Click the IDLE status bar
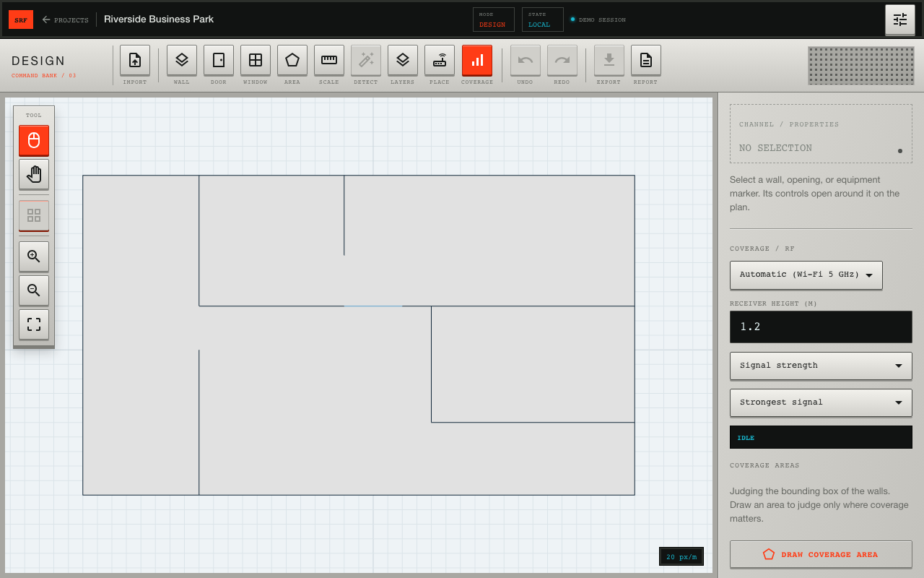This screenshot has height=578, width=924. tap(821, 437)
